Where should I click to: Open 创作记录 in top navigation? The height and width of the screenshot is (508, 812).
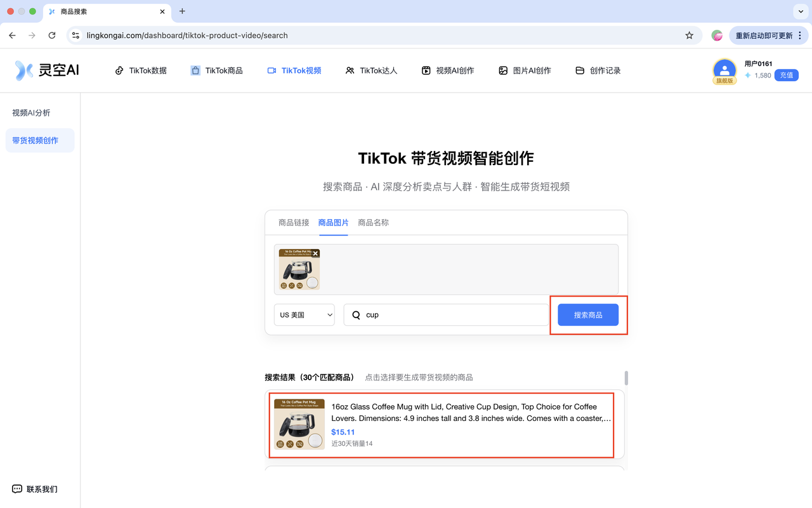tap(598, 70)
